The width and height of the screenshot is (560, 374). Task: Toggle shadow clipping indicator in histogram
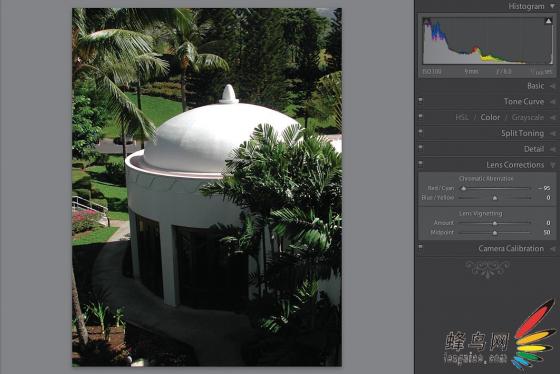(x=426, y=21)
